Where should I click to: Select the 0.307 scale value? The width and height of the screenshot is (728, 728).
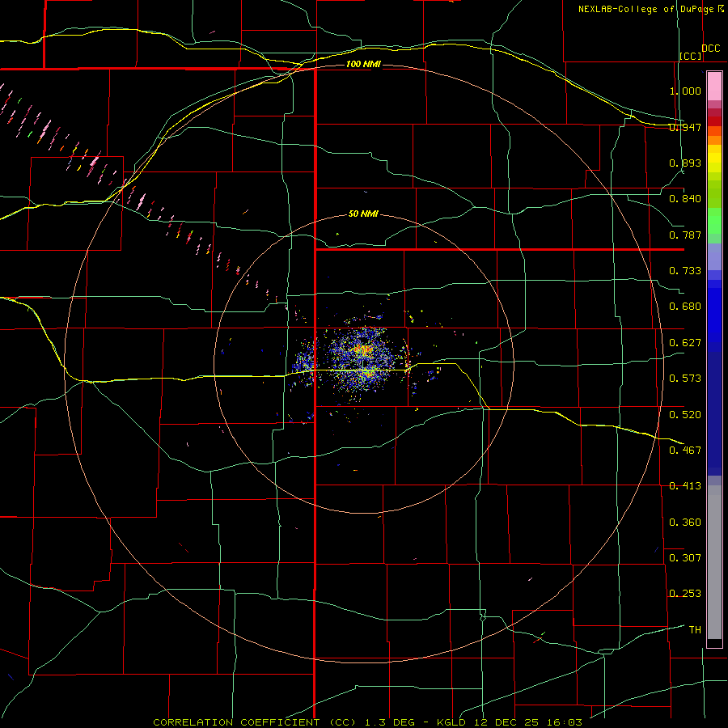[x=685, y=557]
